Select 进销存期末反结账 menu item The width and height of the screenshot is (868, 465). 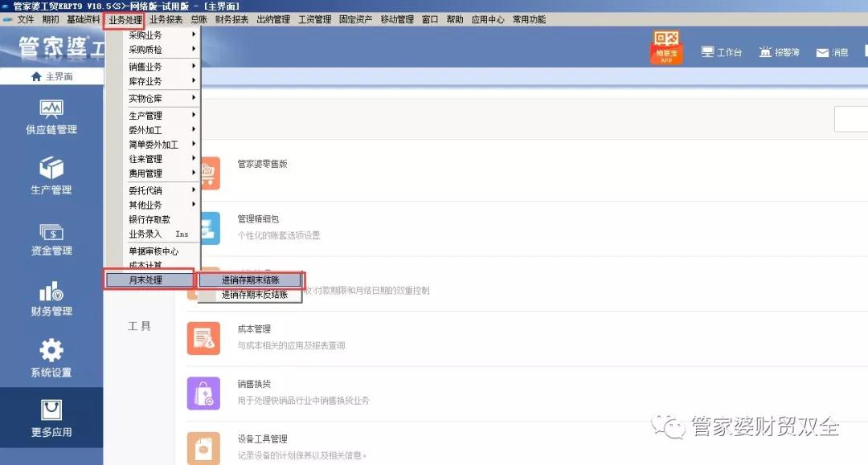[x=250, y=295]
